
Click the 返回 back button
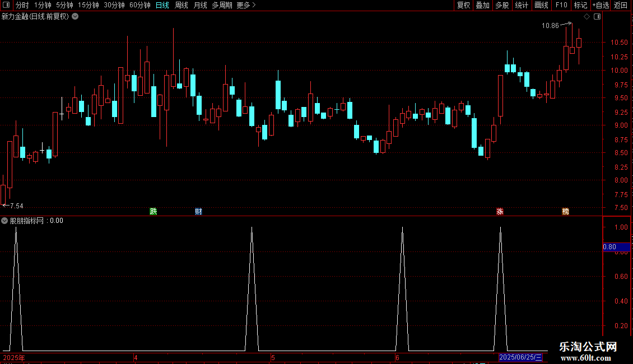621,5
